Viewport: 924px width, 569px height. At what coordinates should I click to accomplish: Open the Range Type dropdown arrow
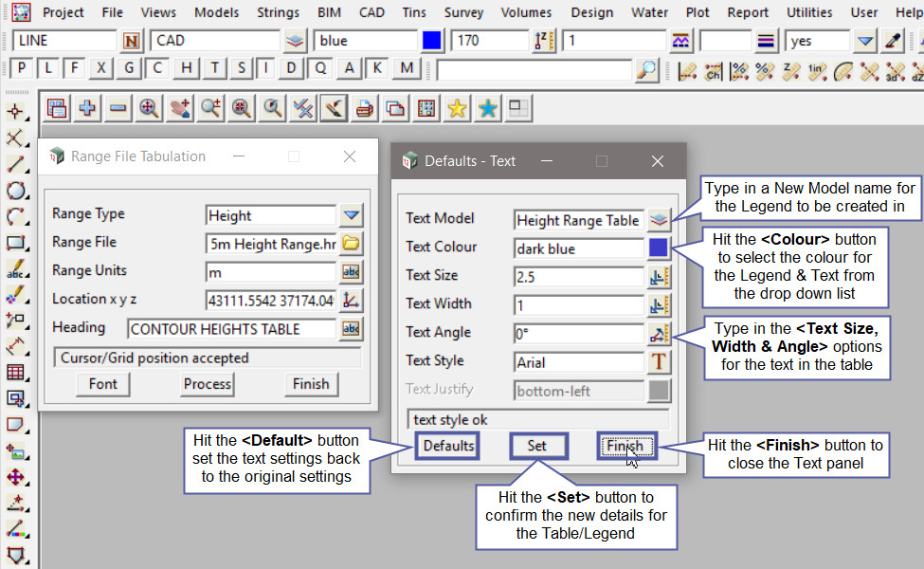coord(352,215)
